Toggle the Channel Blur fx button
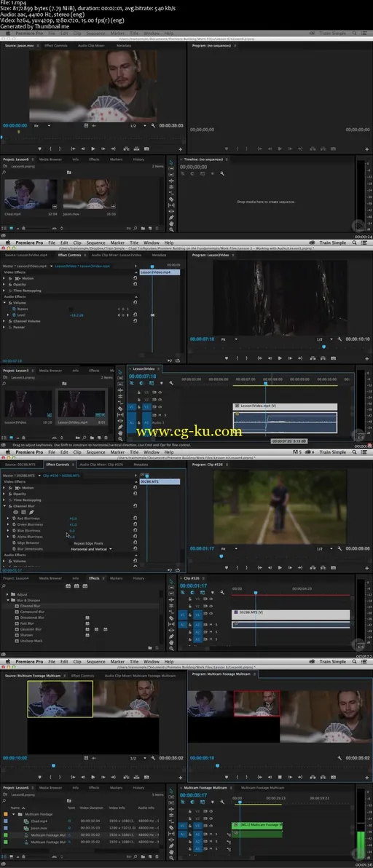Image resolution: width=373 pixels, height=868 pixels. (x=10, y=506)
